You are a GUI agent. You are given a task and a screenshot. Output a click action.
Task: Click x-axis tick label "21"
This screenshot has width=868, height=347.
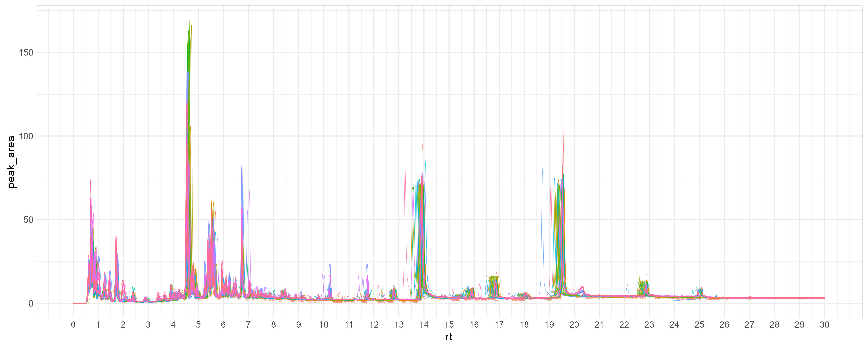[599, 325]
